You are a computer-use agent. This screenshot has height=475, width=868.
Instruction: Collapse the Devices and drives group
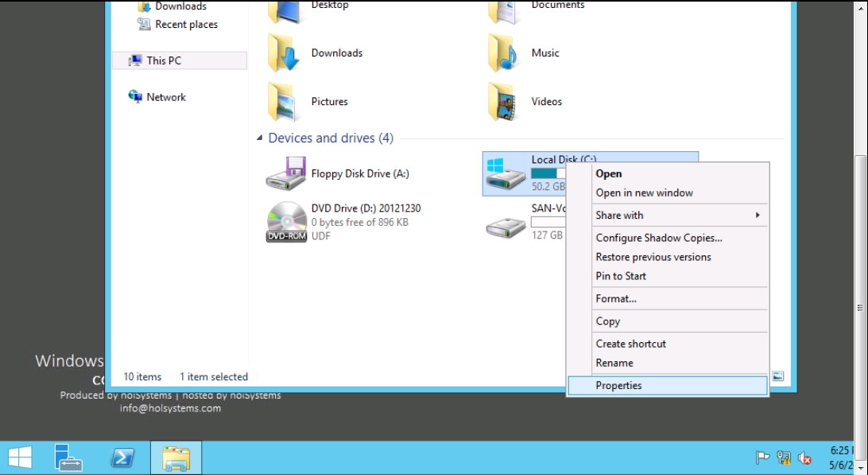260,138
